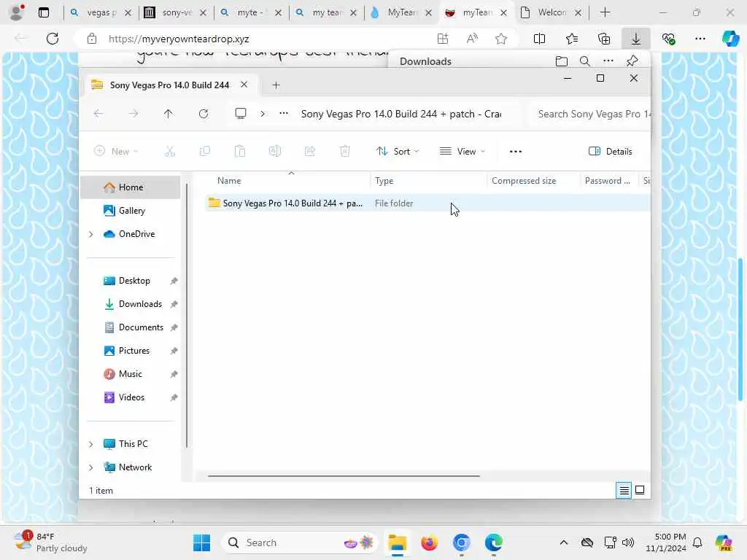Switch to the 'Welcon' browser tab

pos(551,12)
